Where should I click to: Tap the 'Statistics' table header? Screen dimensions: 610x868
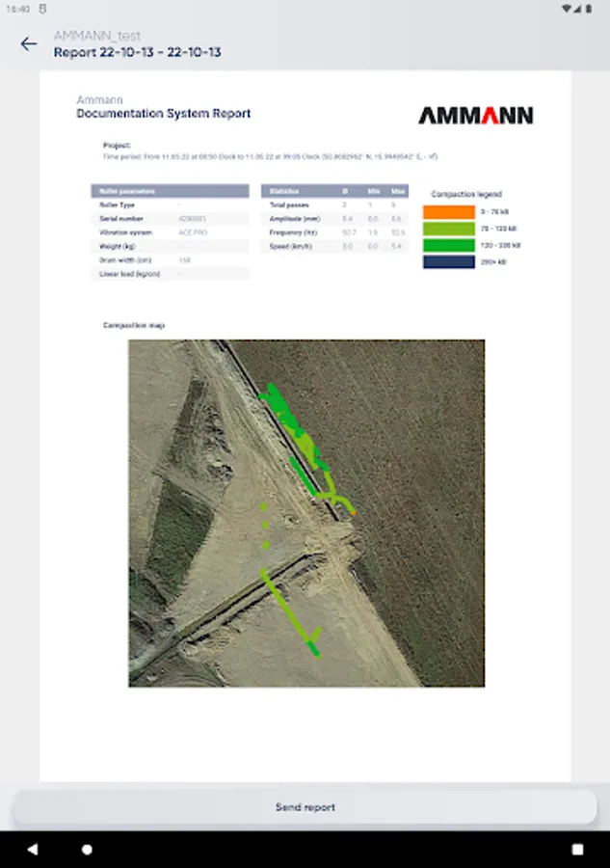[334, 191]
